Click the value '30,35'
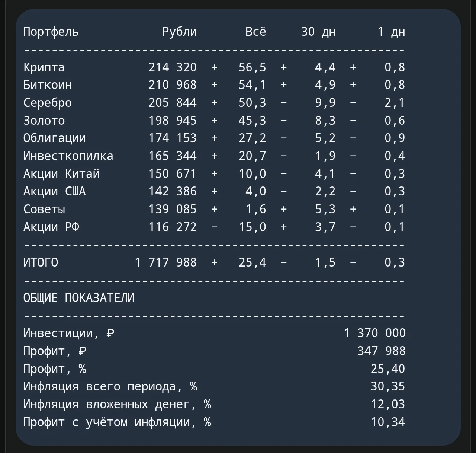 pos(388,386)
